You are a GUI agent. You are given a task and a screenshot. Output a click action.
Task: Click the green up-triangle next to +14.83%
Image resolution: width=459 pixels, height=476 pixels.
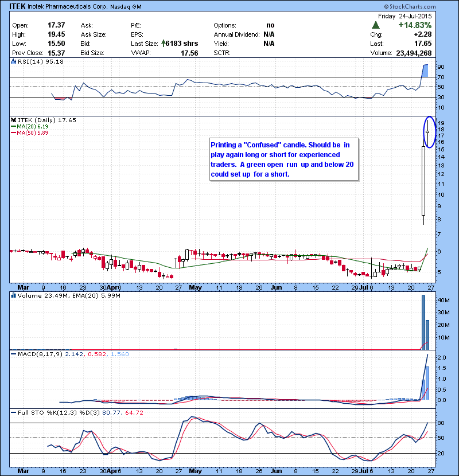pyautogui.click(x=375, y=25)
